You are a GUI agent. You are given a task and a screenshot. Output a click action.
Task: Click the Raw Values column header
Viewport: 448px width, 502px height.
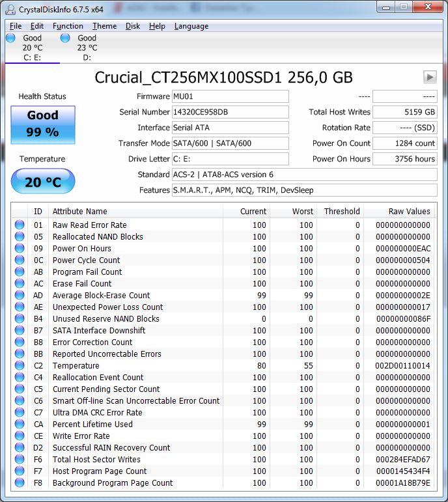point(399,212)
